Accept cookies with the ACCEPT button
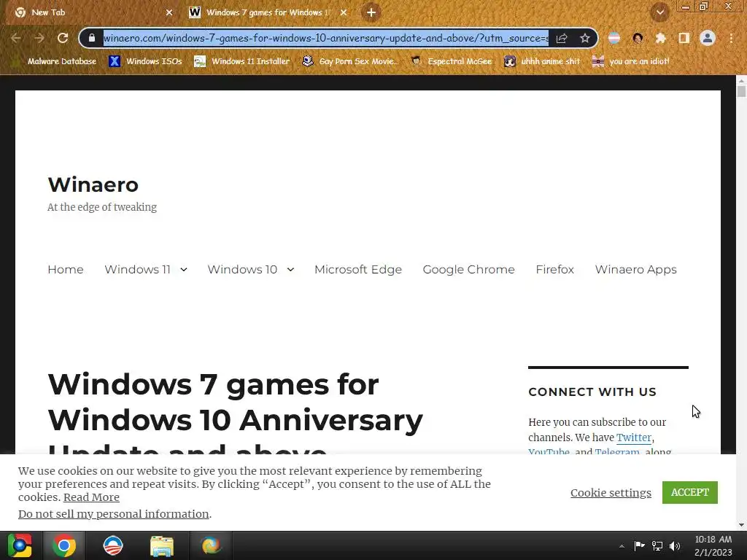This screenshot has height=560, width=747. (690, 492)
